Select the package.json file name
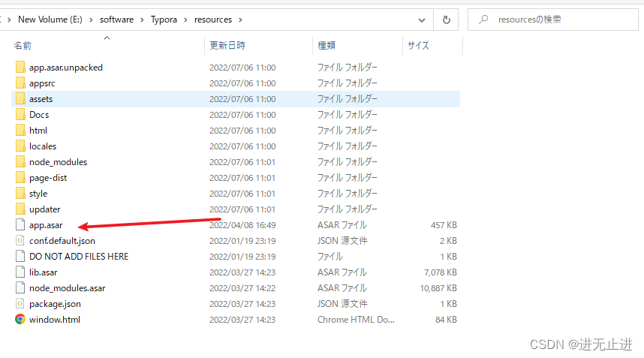644x358 pixels. [55, 304]
